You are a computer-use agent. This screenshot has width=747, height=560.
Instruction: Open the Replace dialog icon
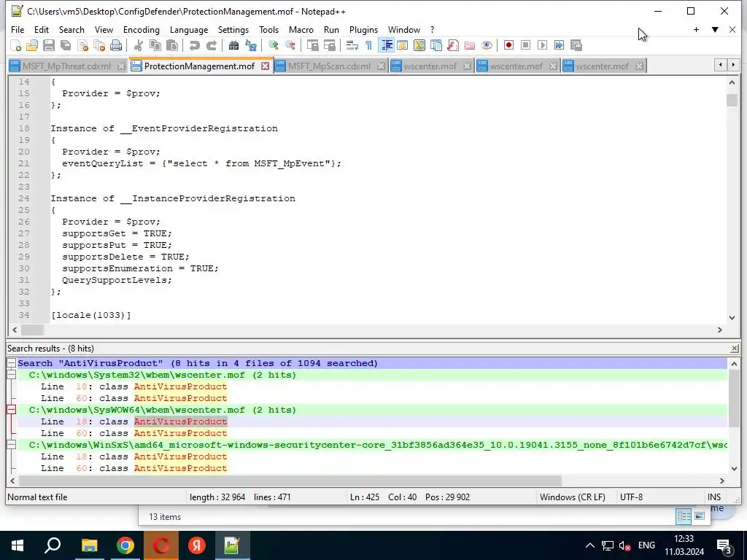coord(251,45)
